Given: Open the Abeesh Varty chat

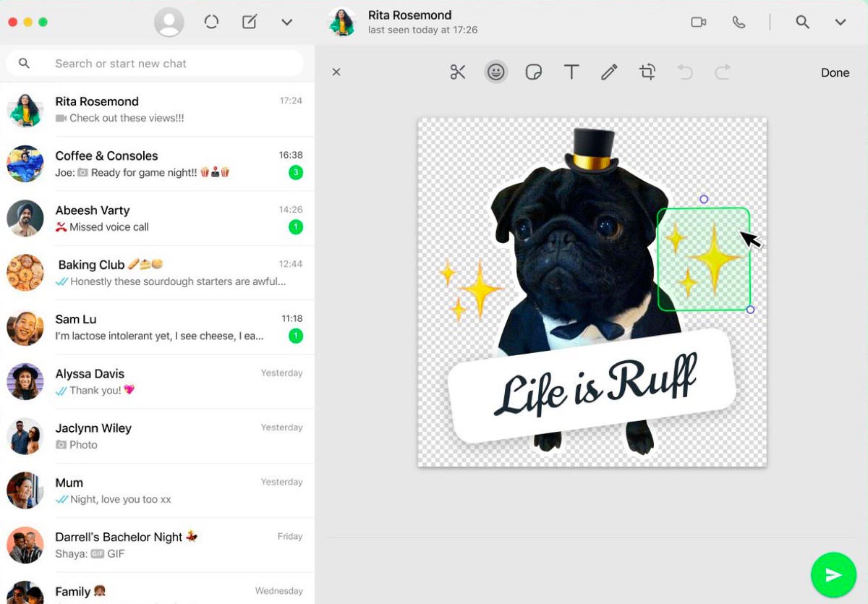Looking at the screenshot, I should [157, 218].
